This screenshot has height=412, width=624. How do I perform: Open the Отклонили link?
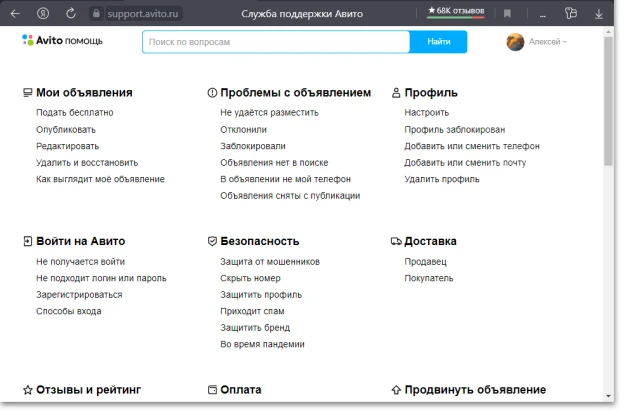point(244,130)
